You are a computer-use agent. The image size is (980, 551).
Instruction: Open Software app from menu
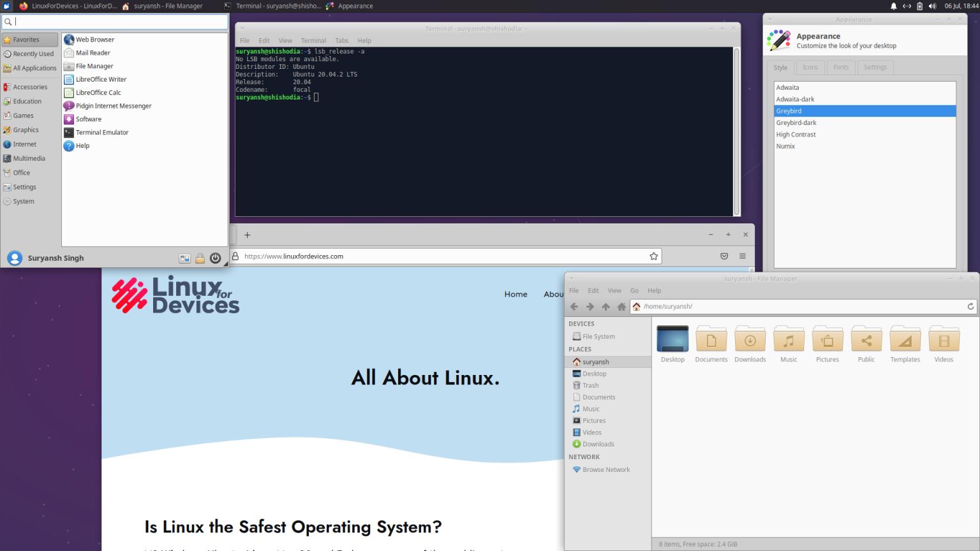82,119
